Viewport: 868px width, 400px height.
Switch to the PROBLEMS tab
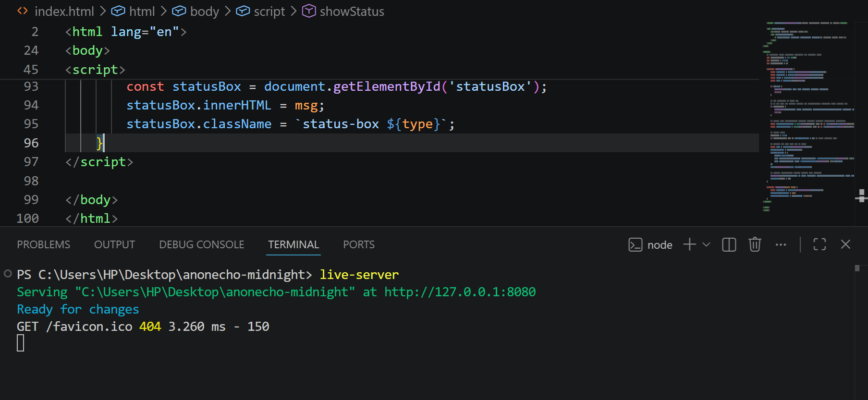[44, 244]
